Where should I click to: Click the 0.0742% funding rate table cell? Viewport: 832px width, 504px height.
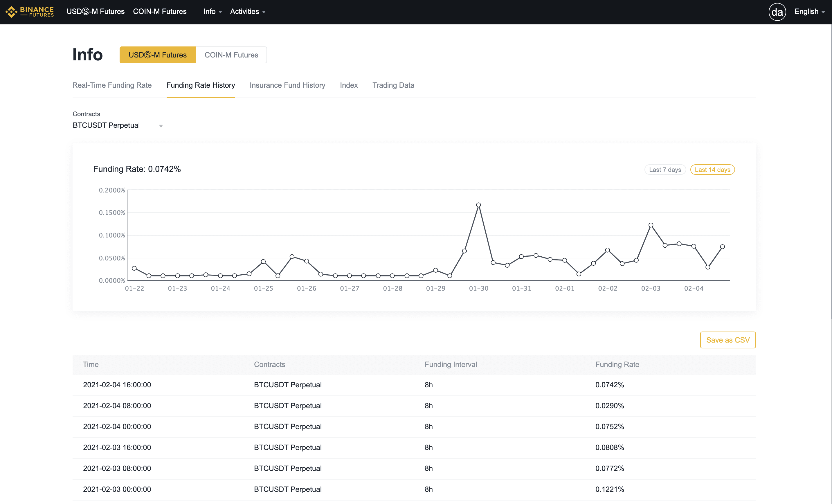coord(609,385)
